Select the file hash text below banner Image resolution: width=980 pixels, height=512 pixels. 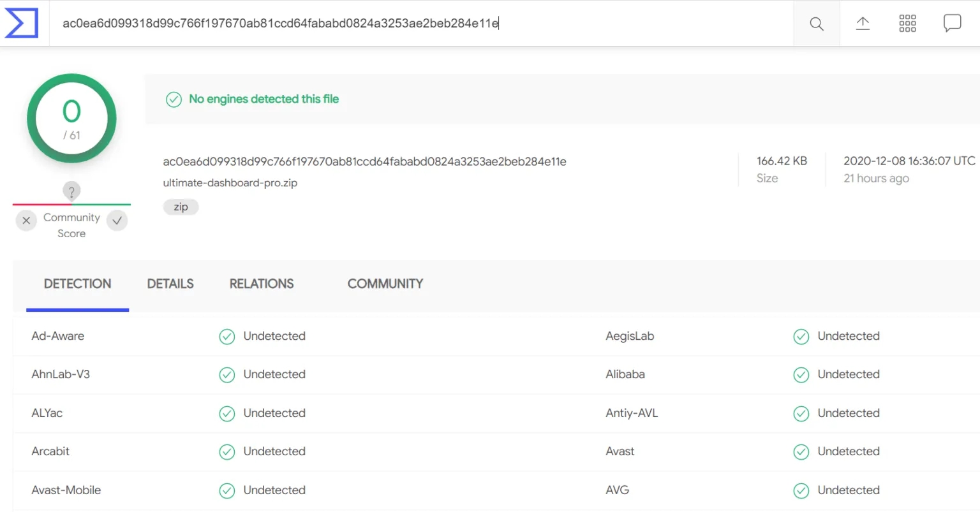pos(364,161)
